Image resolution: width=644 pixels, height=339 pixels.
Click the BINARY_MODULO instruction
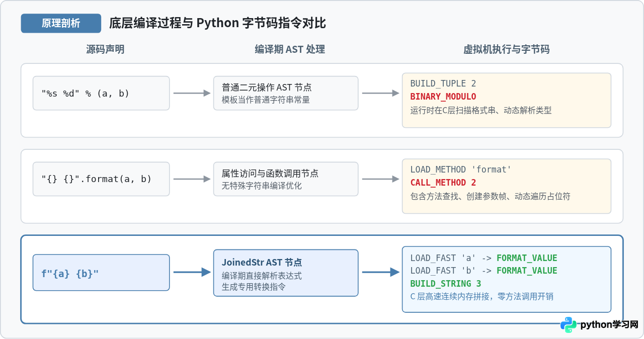(443, 97)
